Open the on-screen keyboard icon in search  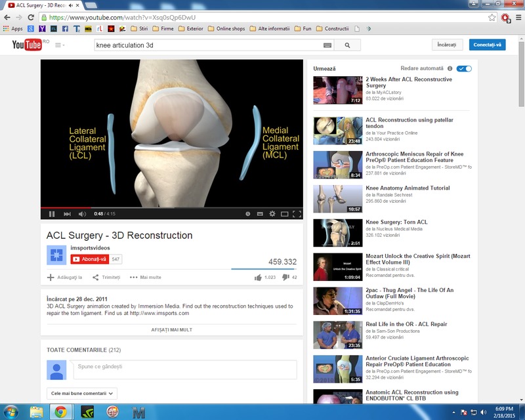pyautogui.click(x=327, y=45)
